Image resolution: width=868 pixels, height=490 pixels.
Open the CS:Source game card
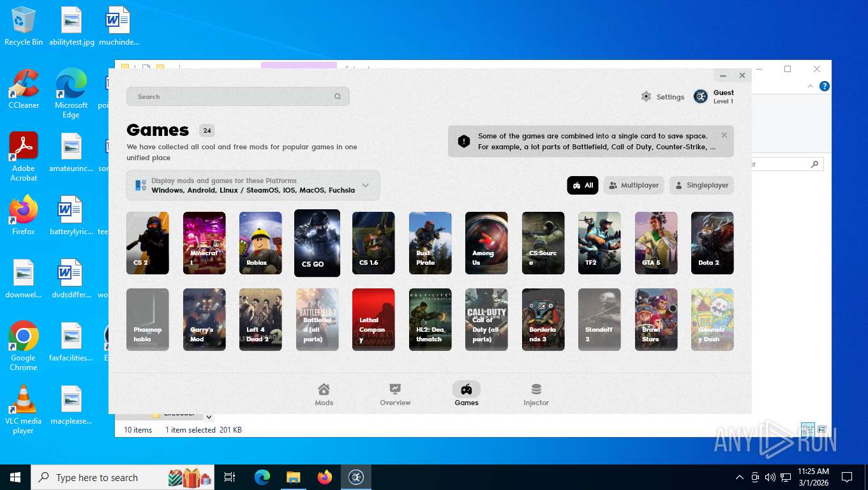(x=543, y=243)
